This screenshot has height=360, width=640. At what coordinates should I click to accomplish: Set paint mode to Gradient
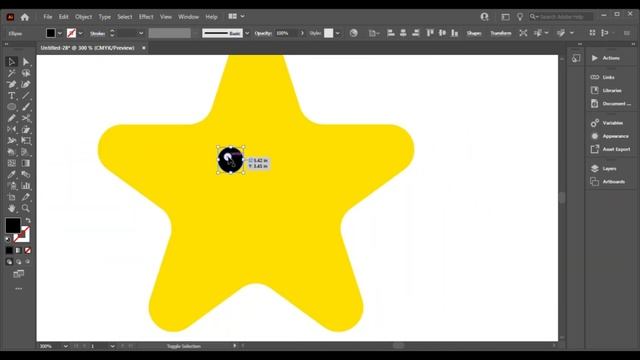click(18, 250)
